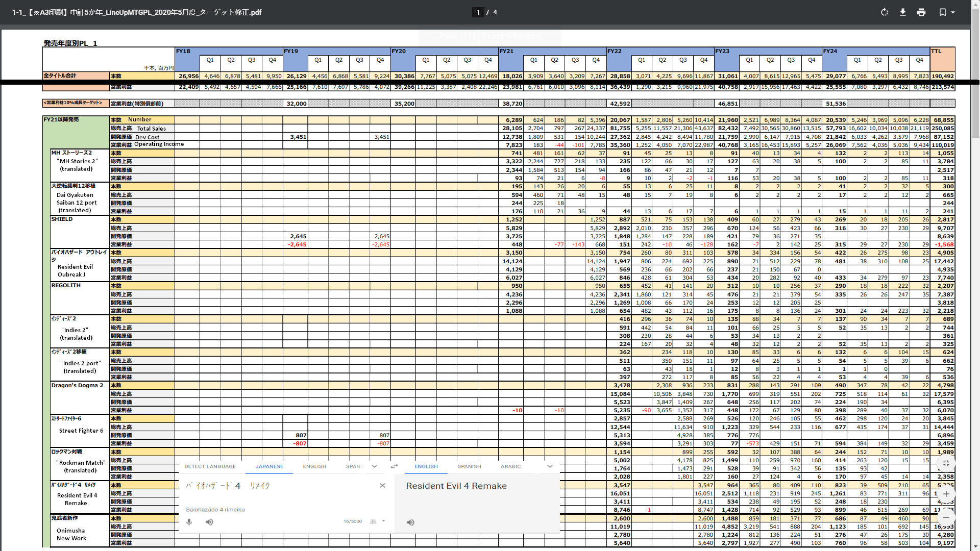The image size is (980, 551).
Task: Click the page number input field
Action: (478, 12)
